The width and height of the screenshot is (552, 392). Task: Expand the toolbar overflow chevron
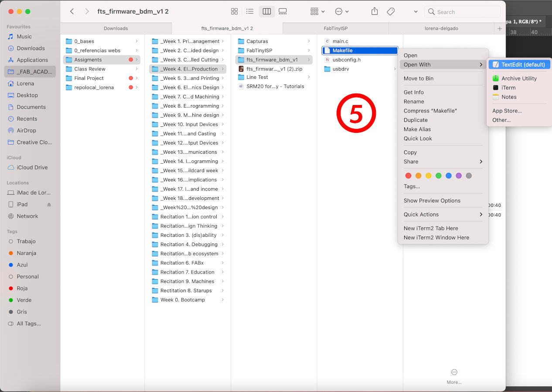click(x=416, y=12)
